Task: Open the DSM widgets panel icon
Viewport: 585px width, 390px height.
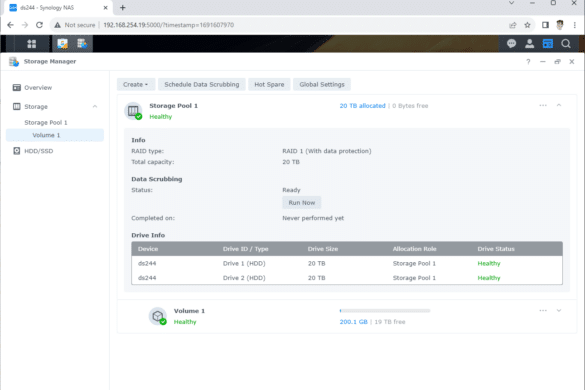Action: pos(548,44)
